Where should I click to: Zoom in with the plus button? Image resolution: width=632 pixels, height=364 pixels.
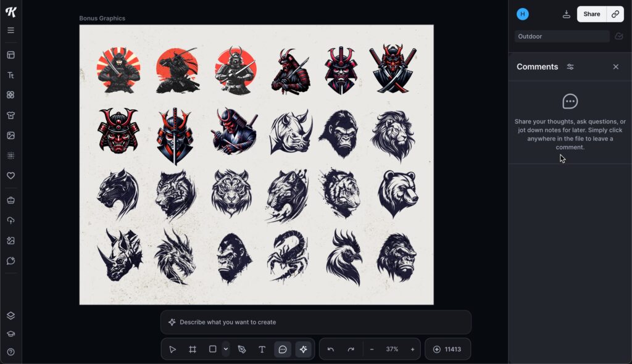coord(412,349)
